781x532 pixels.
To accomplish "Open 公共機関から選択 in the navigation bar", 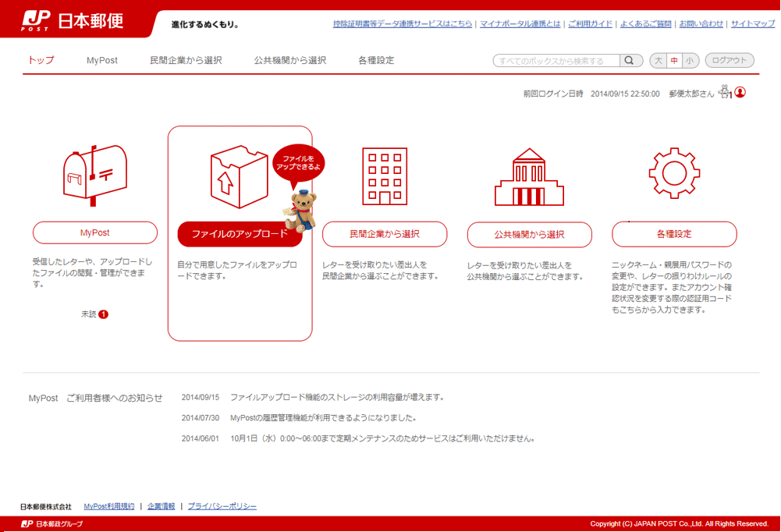I will (290, 60).
